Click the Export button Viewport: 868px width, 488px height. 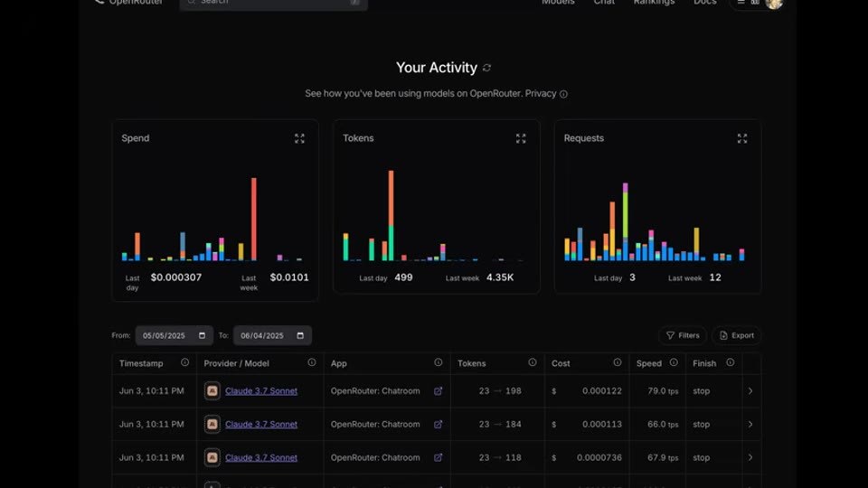(736, 335)
